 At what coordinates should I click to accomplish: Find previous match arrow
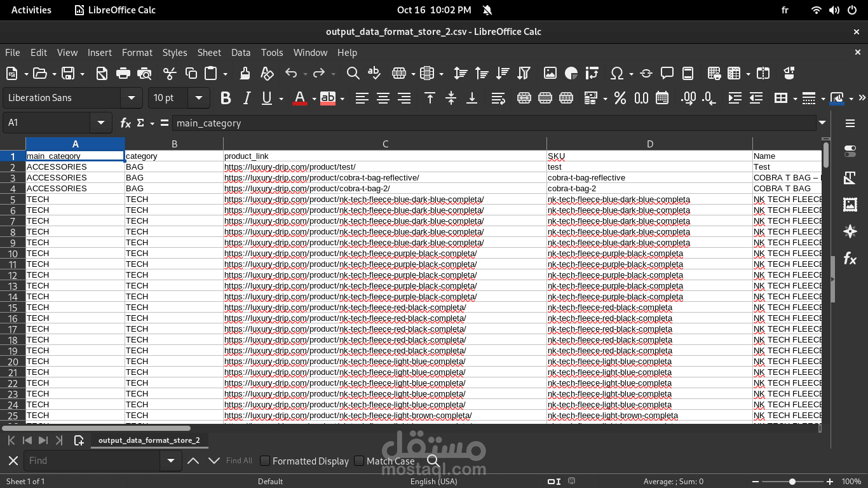pos(193,461)
